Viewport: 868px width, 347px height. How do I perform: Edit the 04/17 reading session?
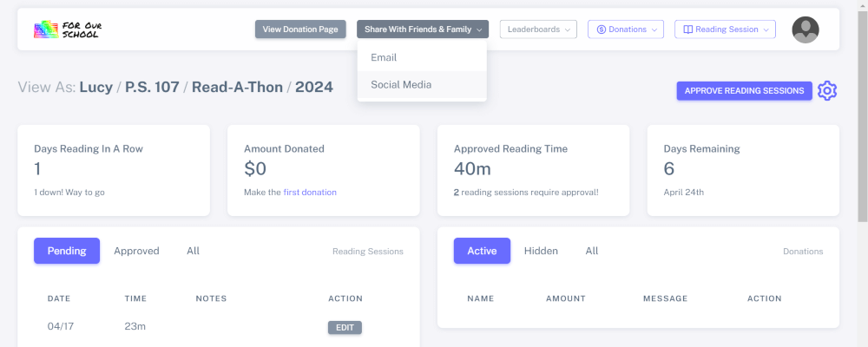(x=345, y=327)
